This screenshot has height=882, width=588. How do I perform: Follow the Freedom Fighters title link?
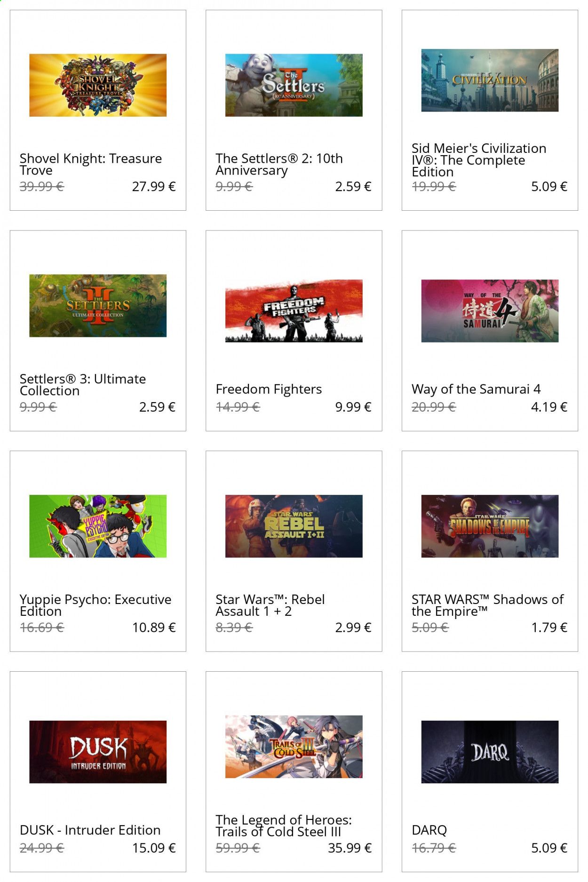coord(269,389)
